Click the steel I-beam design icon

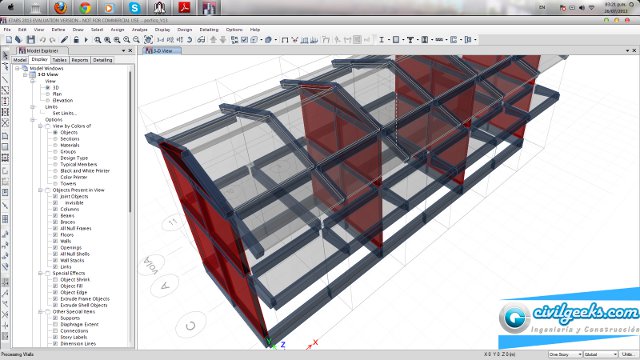(x=381, y=40)
